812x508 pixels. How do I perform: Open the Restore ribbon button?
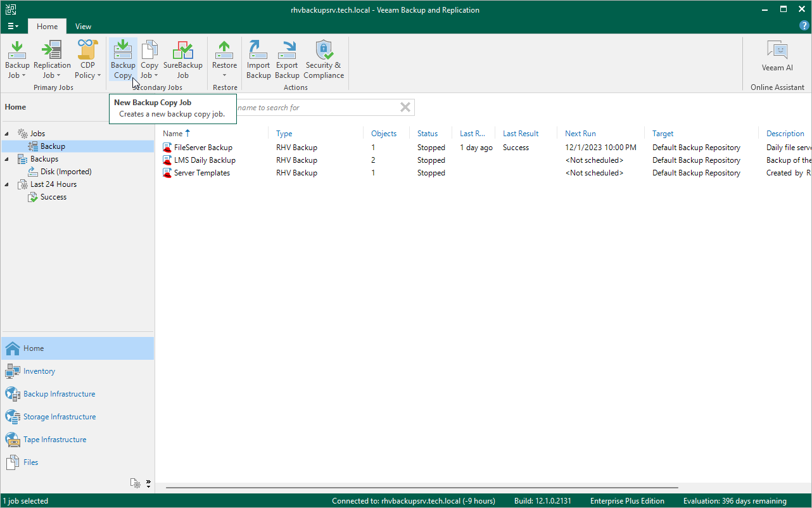point(224,60)
